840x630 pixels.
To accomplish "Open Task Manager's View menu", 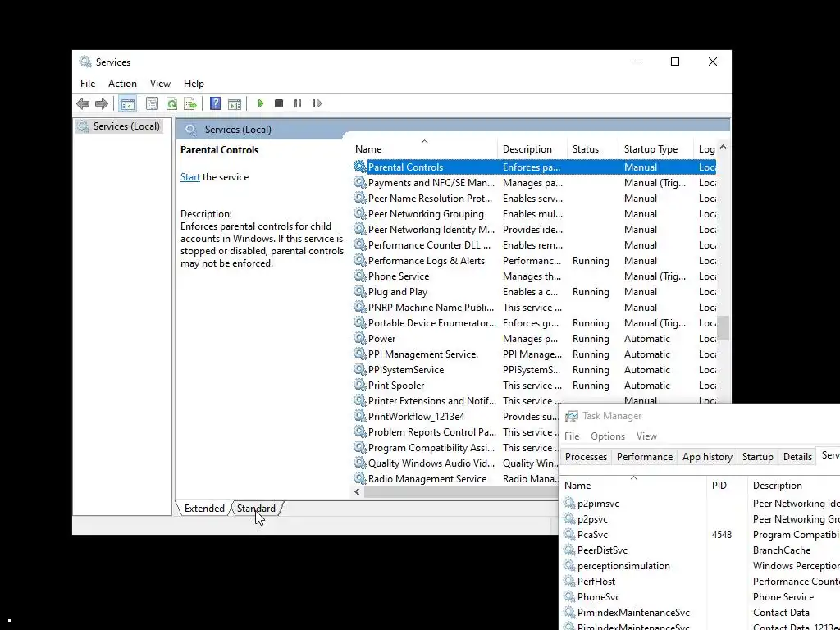I will 646,436.
